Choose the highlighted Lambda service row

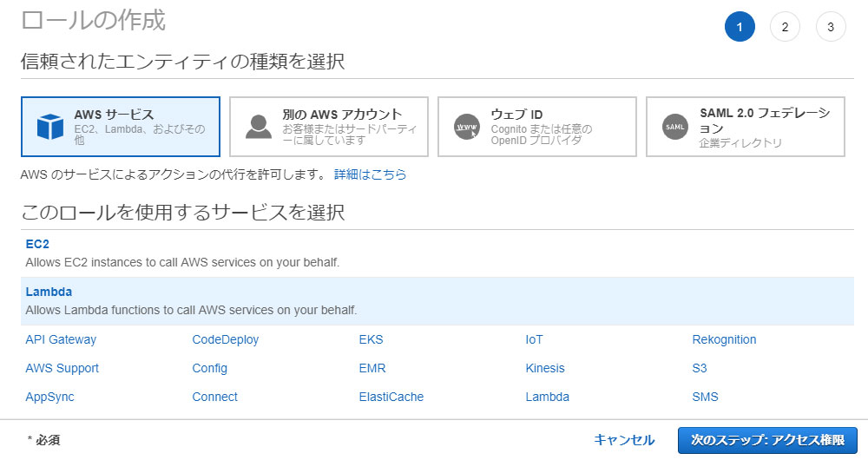click(x=437, y=301)
